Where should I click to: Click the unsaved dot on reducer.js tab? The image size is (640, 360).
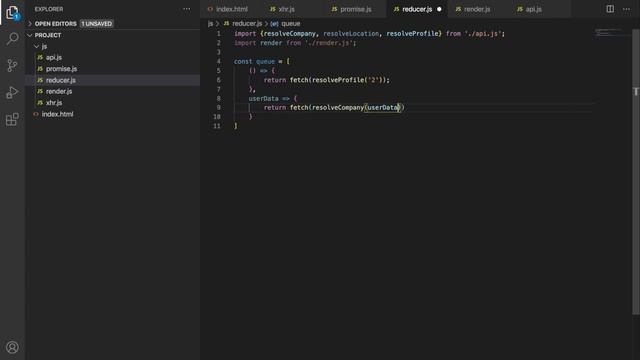click(439, 9)
